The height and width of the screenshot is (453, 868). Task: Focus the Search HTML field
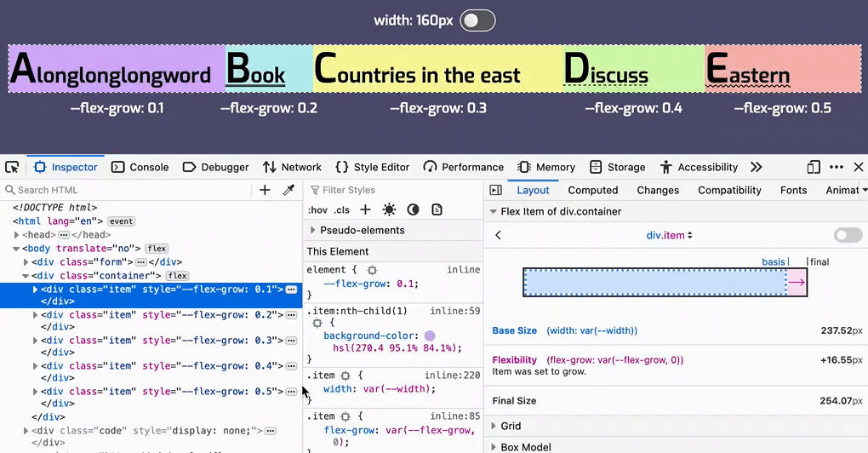(128, 190)
